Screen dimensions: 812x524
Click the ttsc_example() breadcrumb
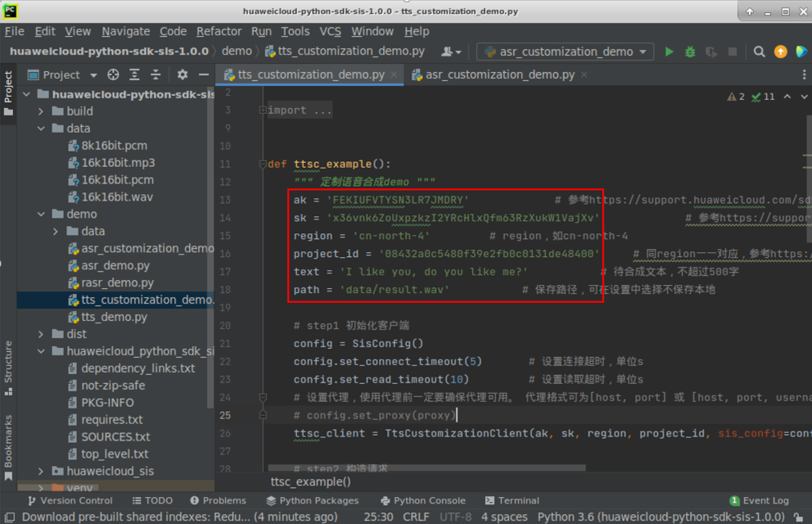coord(311,482)
